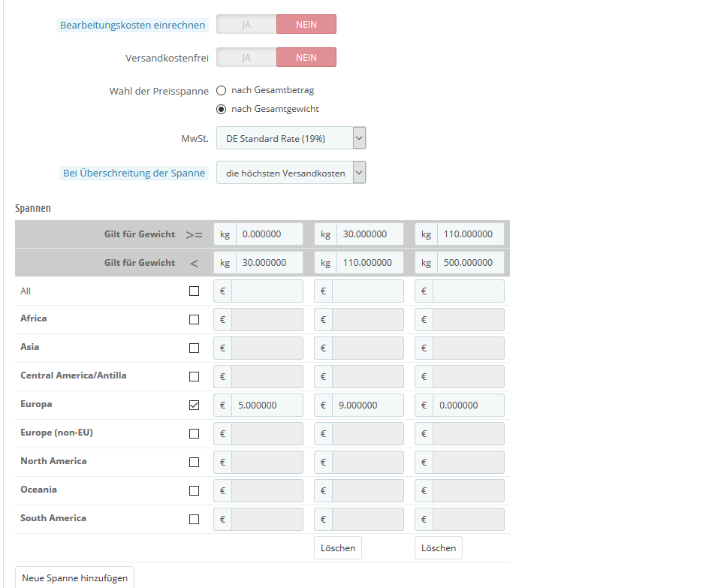Select nach Gesamtbetrag radio button
The width and height of the screenshot is (721, 588).
click(221, 91)
